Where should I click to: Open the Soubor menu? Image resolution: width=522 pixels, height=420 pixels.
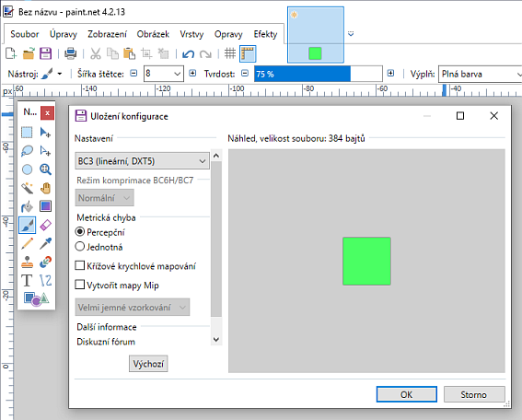[25, 34]
